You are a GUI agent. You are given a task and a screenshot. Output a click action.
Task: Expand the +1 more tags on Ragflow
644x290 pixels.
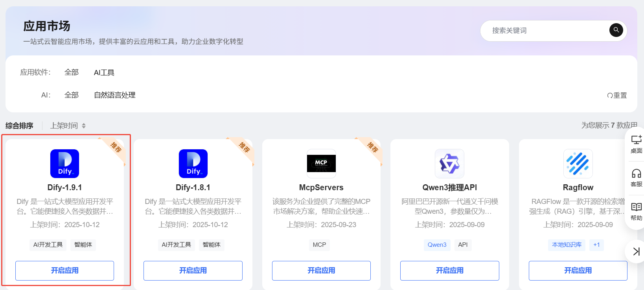(597, 245)
